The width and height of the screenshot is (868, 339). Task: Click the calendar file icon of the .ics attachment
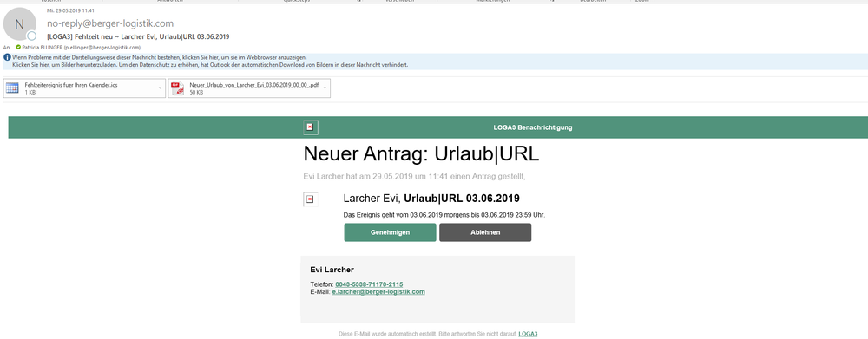tap(13, 88)
